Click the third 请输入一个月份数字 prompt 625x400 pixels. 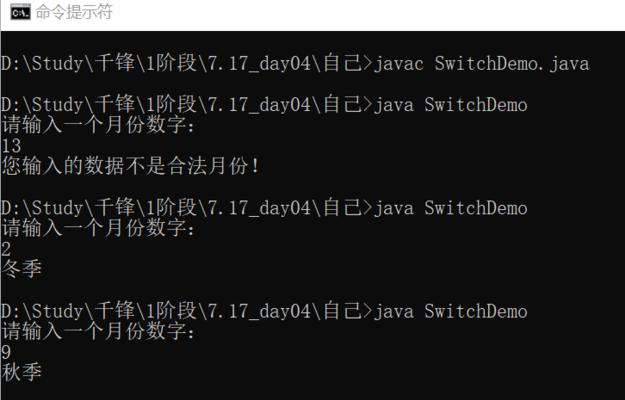tap(98, 331)
